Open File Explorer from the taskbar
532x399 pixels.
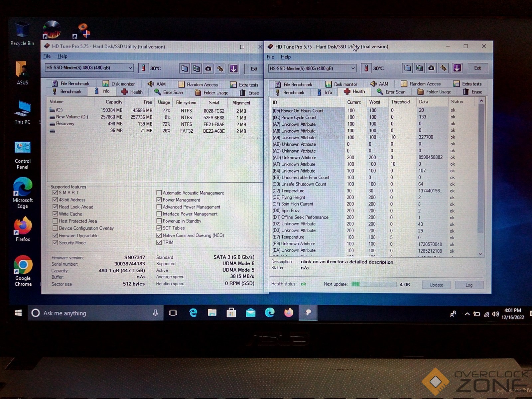point(212,313)
